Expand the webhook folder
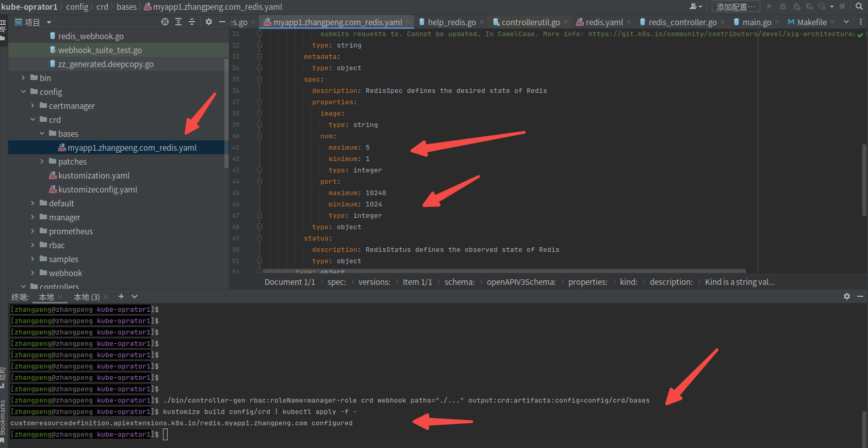The height and width of the screenshot is (448, 868). pos(32,273)
